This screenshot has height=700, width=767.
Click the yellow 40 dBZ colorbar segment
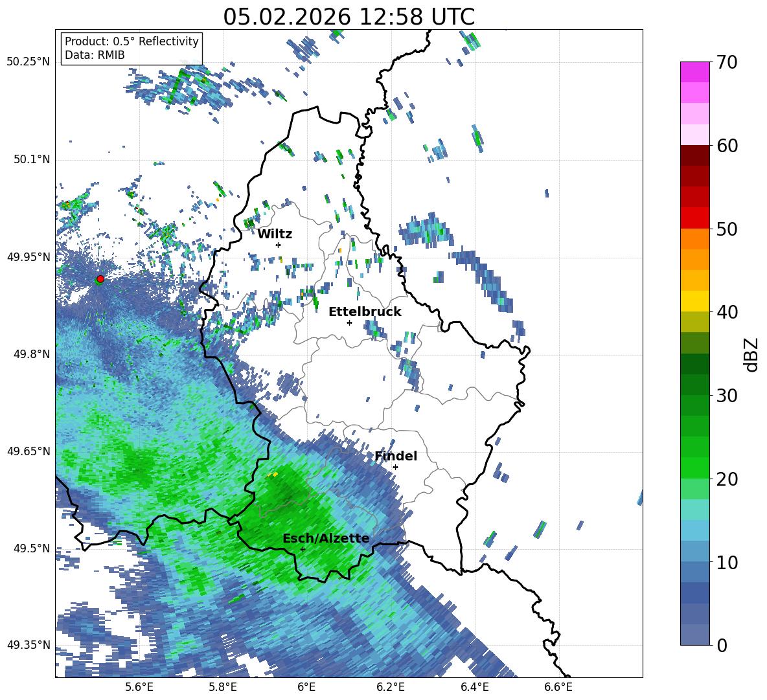point(694,301)
